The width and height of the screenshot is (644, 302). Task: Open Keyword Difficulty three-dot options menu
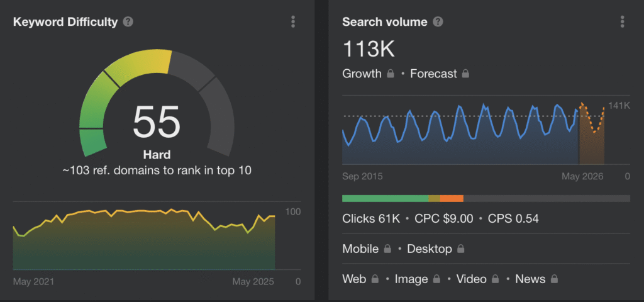tap(293, 22)
